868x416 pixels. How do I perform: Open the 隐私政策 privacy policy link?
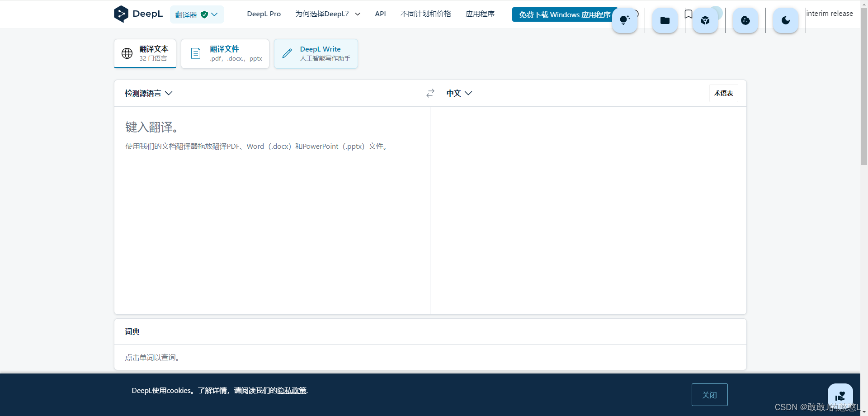pyautogui.click(x=292, y=391)
